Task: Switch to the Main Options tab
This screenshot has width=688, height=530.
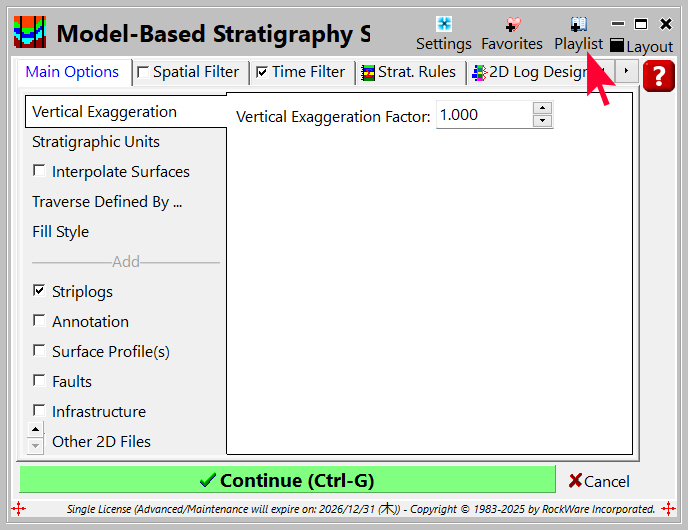Action: [72, 72]
